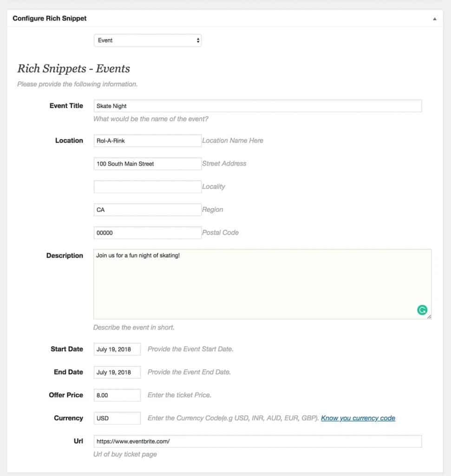The width and height of the screenshot is (451, 476).
Task: Click the Start Date field
Action: (x=117, y=349)
